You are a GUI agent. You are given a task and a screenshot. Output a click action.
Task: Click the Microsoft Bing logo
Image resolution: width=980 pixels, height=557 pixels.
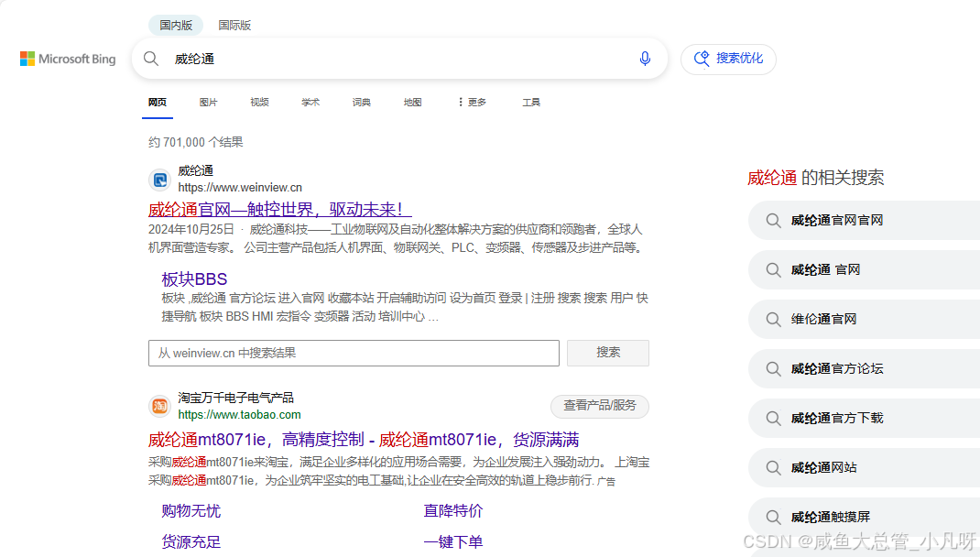click(x=68, y=59)
